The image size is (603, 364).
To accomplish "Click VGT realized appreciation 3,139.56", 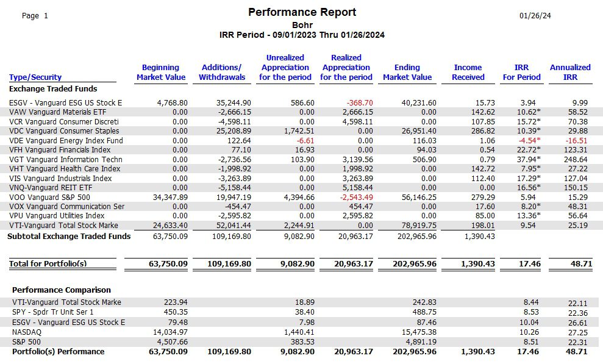I will pos(358,159).
